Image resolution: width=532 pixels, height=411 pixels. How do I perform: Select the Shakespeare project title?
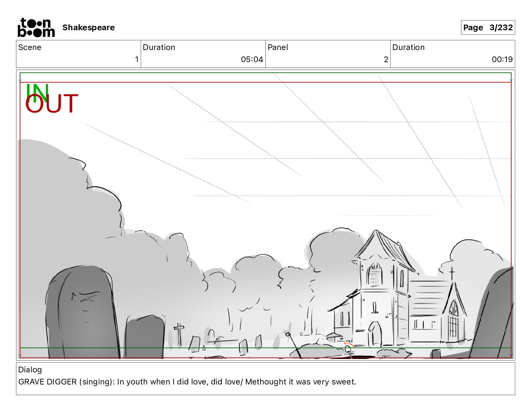pos(89,28)
